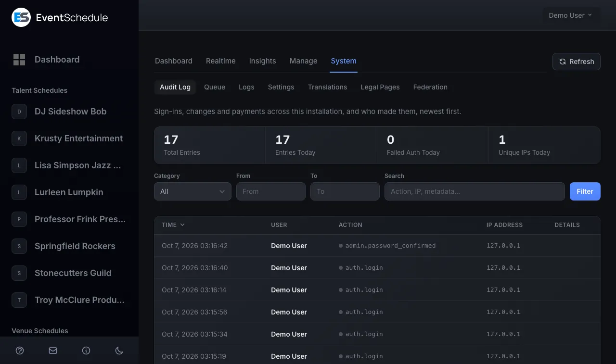Open the Demo User account menu

[x=571, y=15]
